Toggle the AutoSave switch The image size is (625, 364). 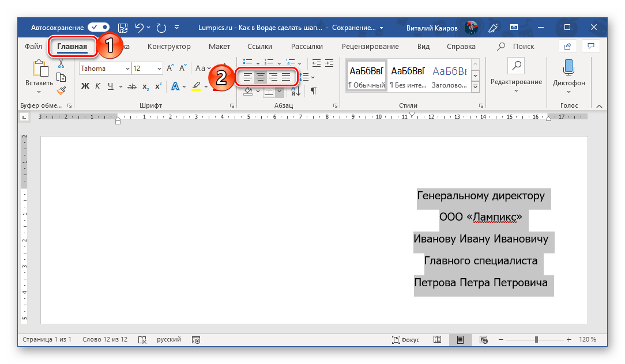click(x=99, y=27)
